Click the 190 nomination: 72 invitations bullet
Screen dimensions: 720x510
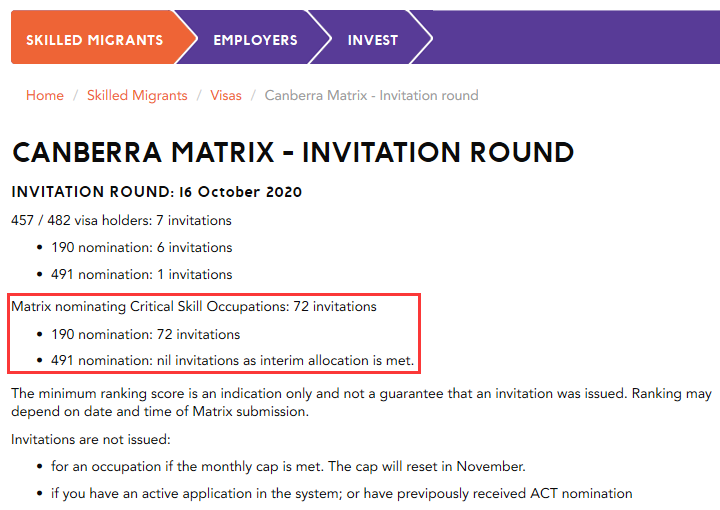(x=146, y=334)
